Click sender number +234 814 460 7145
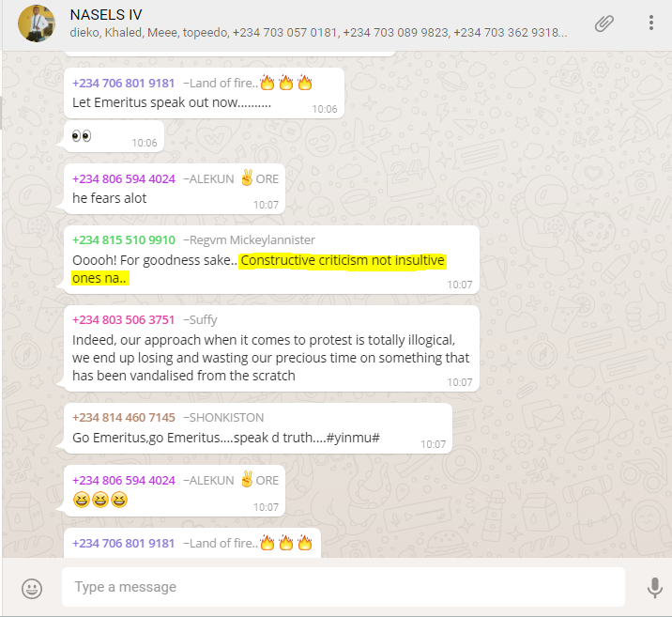Viewport: 672px width, 617px height. tap(124, 417)
